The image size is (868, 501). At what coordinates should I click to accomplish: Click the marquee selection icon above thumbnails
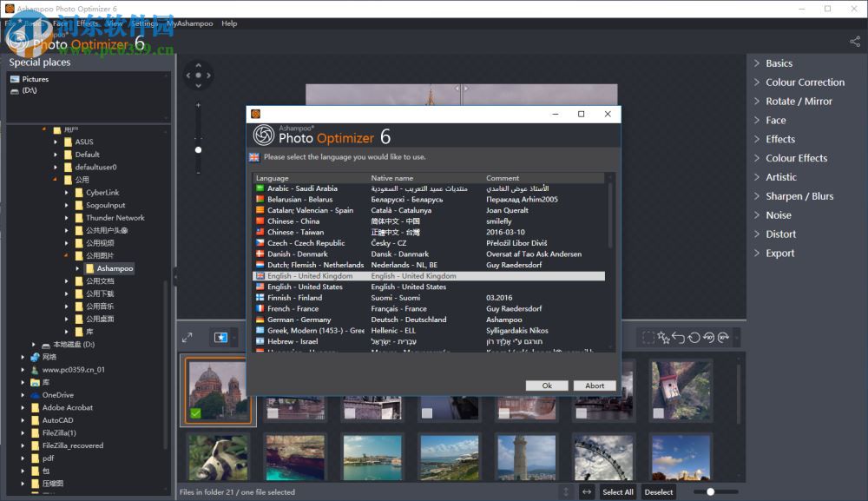coord(648,337)
